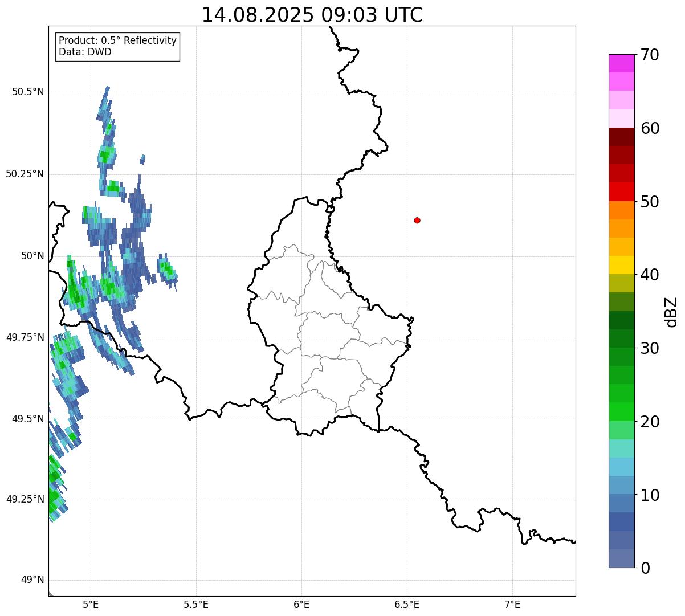Click the 5°E longitude label

(x=91, y=604)
